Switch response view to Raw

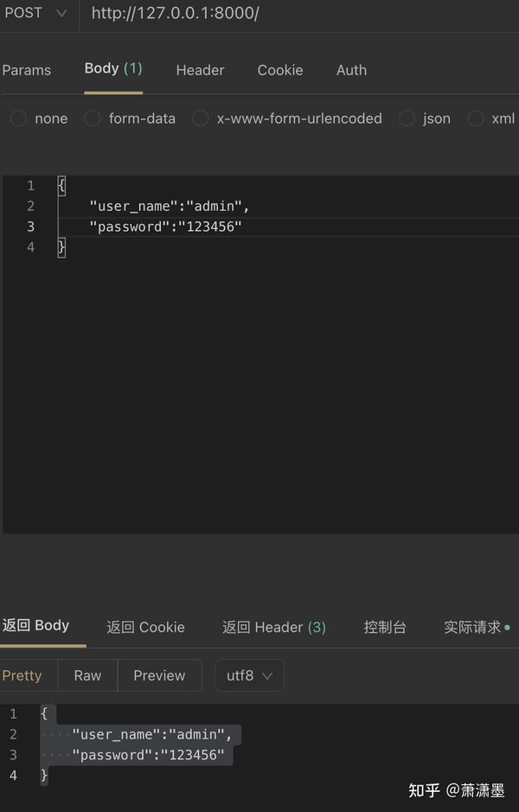87,675
